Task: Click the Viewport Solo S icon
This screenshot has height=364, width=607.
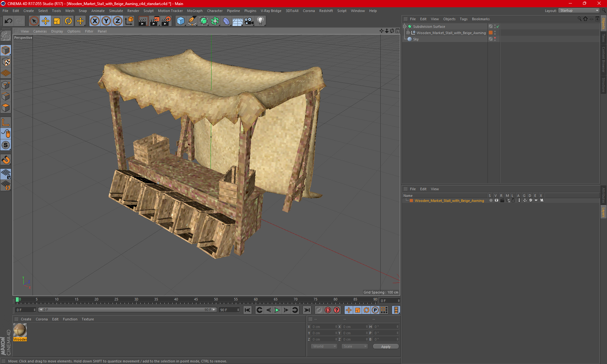Action: 6,145
